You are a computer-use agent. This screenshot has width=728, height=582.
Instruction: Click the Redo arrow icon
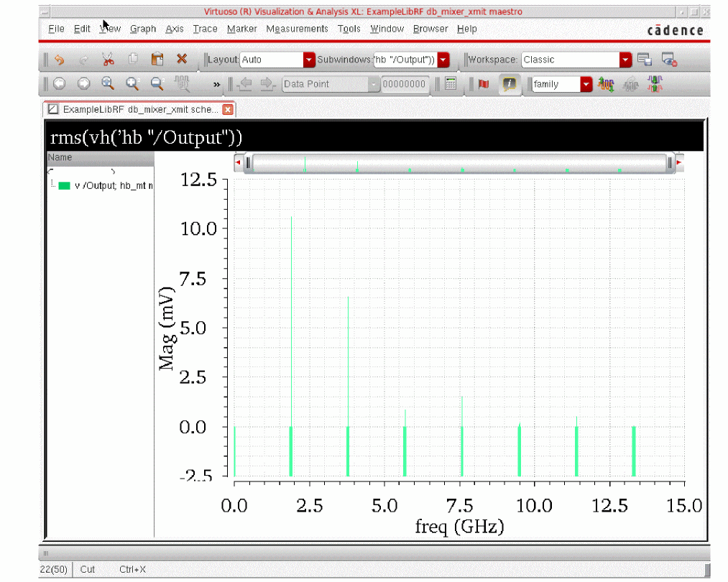coord(83,60)
